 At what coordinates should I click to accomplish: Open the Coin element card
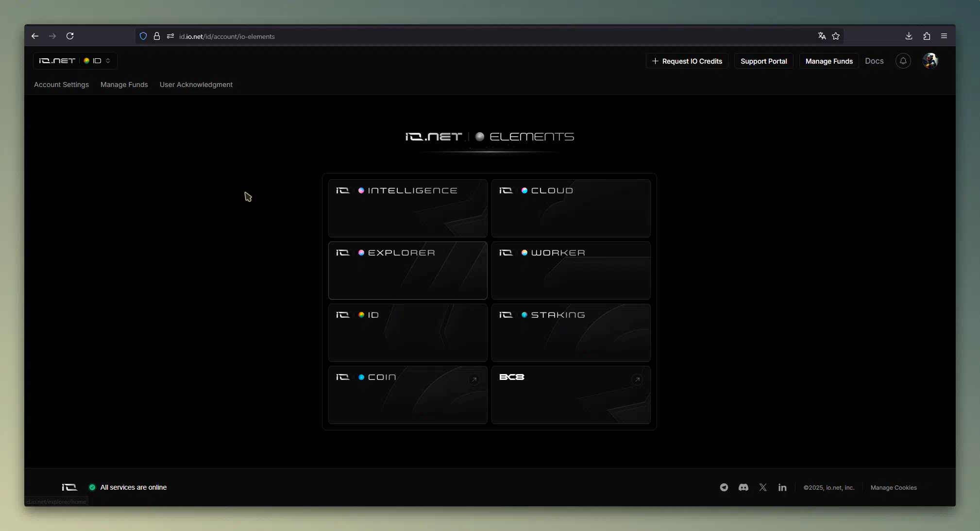point(408,395)
